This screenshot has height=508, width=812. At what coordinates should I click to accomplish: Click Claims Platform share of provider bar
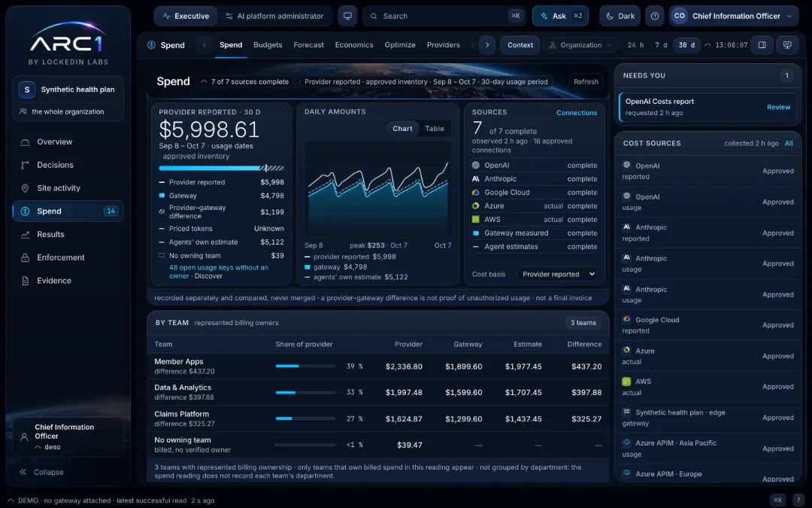coord(305,418)
